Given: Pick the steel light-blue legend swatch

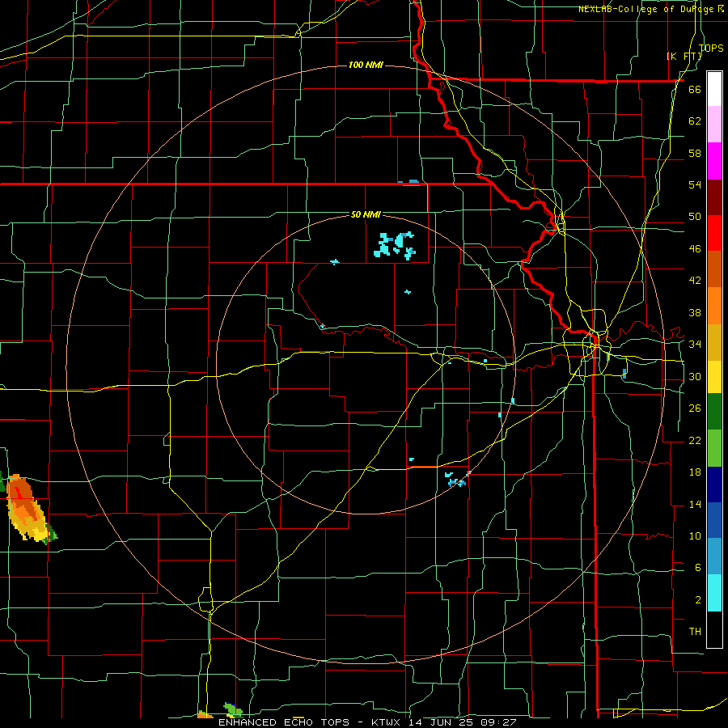Looking at the screenshot, I should (x=714, y=557).
